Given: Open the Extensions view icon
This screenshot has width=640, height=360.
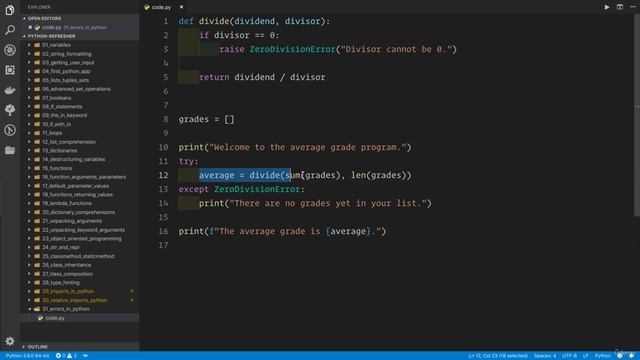Looking at the screenshot, I should tap(10, 70).
